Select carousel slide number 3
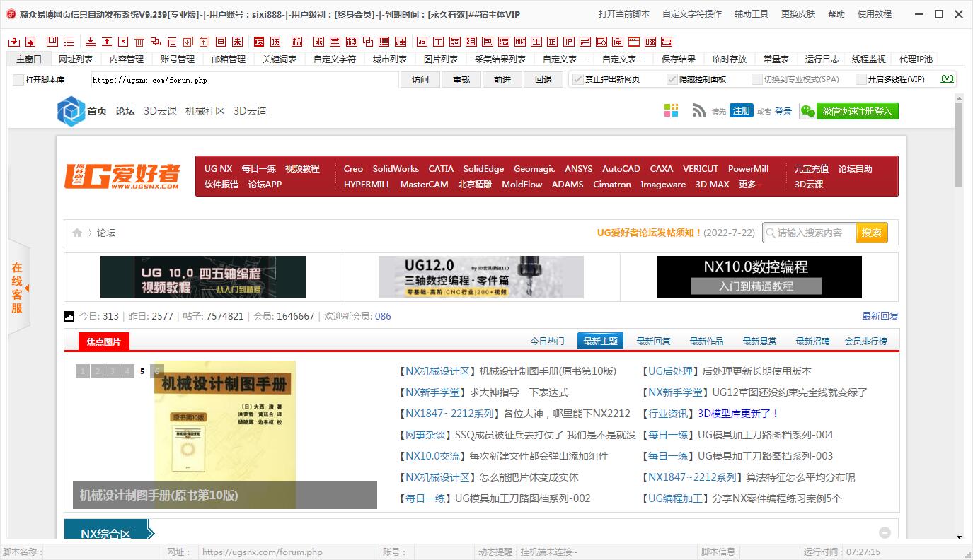 tap(112, 371)
